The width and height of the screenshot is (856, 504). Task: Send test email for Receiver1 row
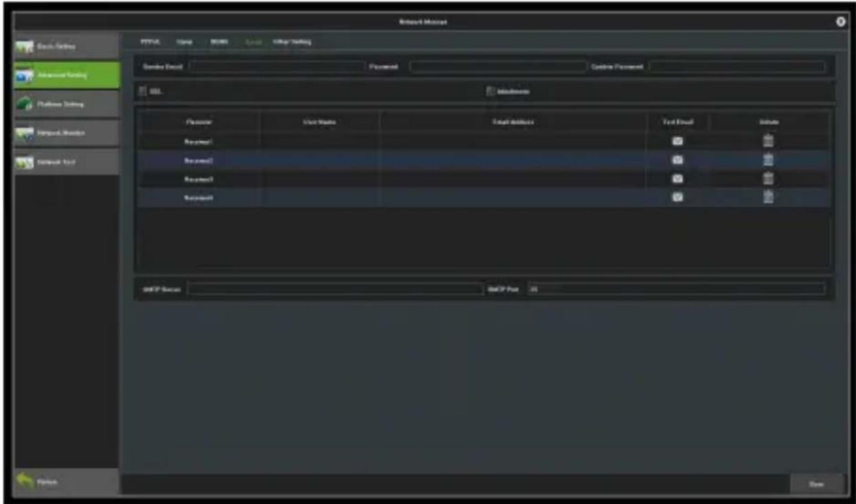[x=677, y=141]
